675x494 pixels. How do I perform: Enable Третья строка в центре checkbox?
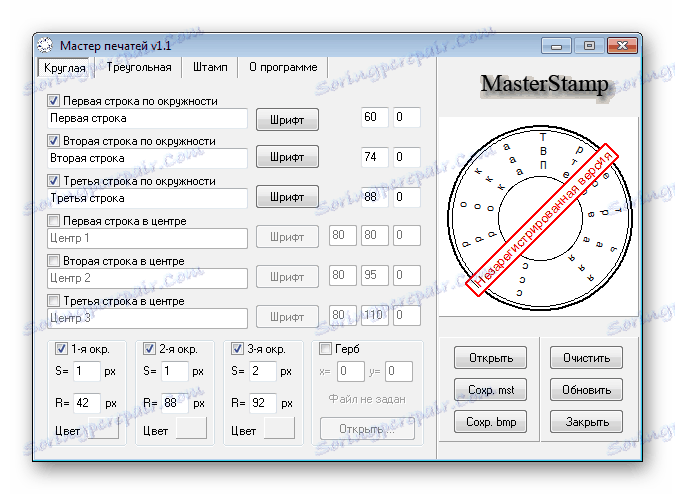tap(53, 301)
